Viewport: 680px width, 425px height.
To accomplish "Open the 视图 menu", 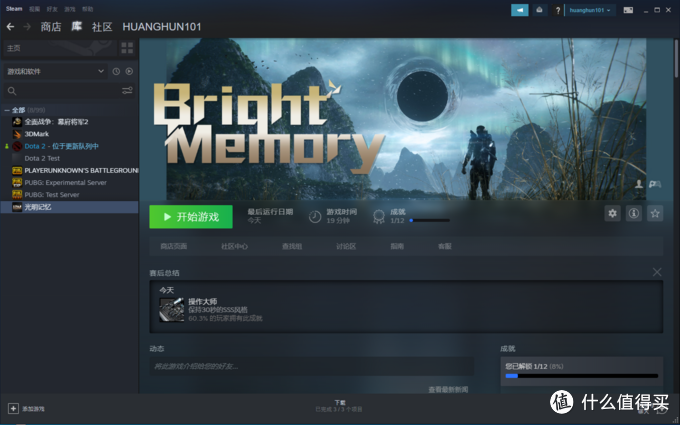I will pos(34,9).
